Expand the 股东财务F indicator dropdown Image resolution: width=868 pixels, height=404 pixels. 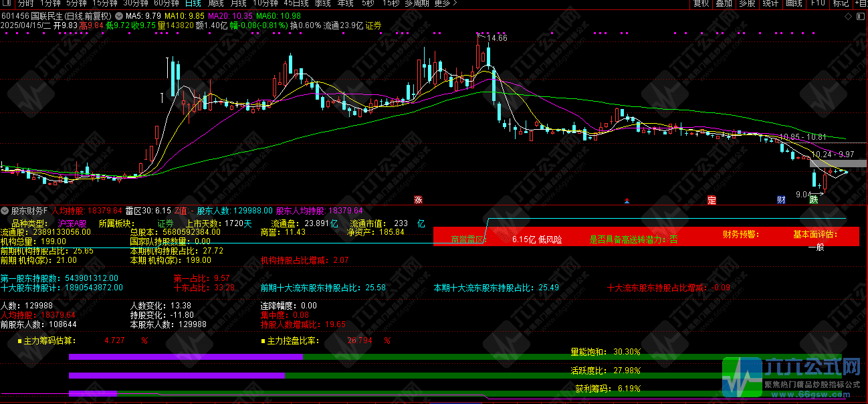(x=5, y=210)
